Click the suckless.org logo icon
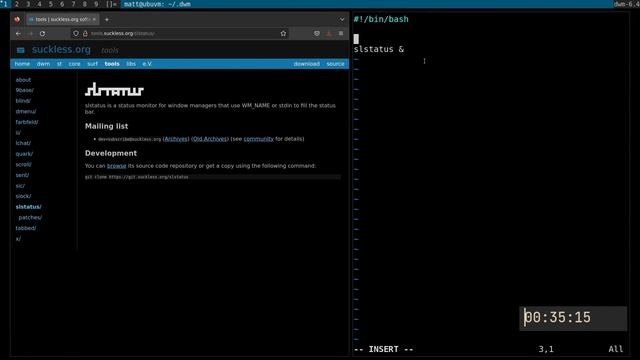Viewport: 640px width, 360px height. pos(21,50)
